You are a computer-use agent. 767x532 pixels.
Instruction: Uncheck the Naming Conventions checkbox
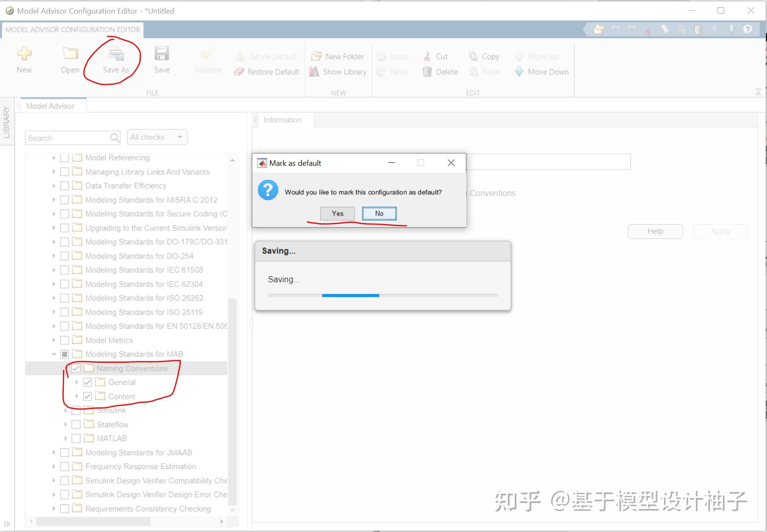click(x=76, y=368)
